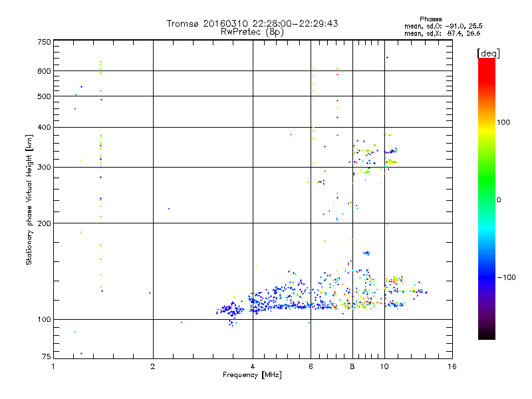532x399 pixels.
Task: Click the "100" label beside the color bar
Action: coord(503,122)
